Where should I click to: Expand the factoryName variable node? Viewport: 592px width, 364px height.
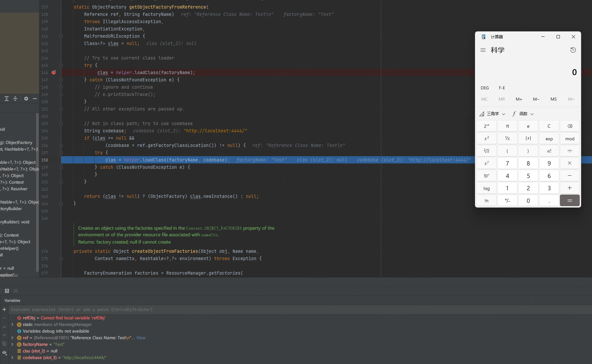pos(12,344)
